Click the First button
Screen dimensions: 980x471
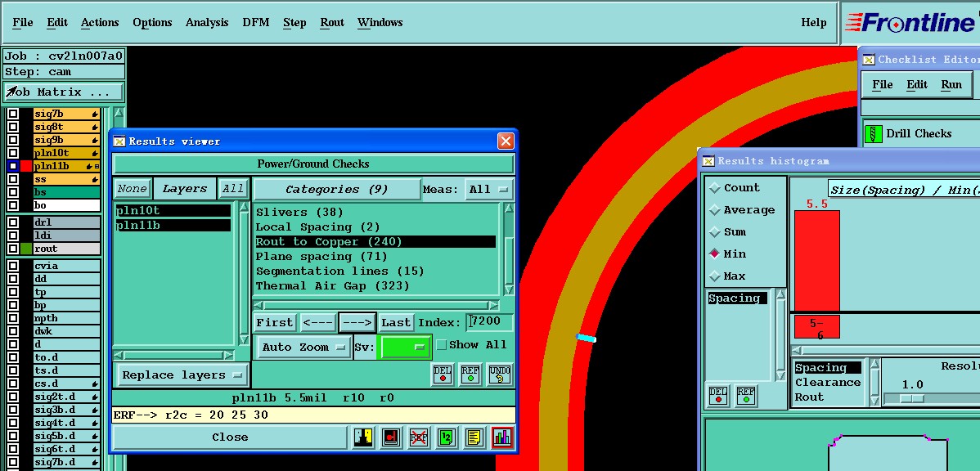click(274, 322)
